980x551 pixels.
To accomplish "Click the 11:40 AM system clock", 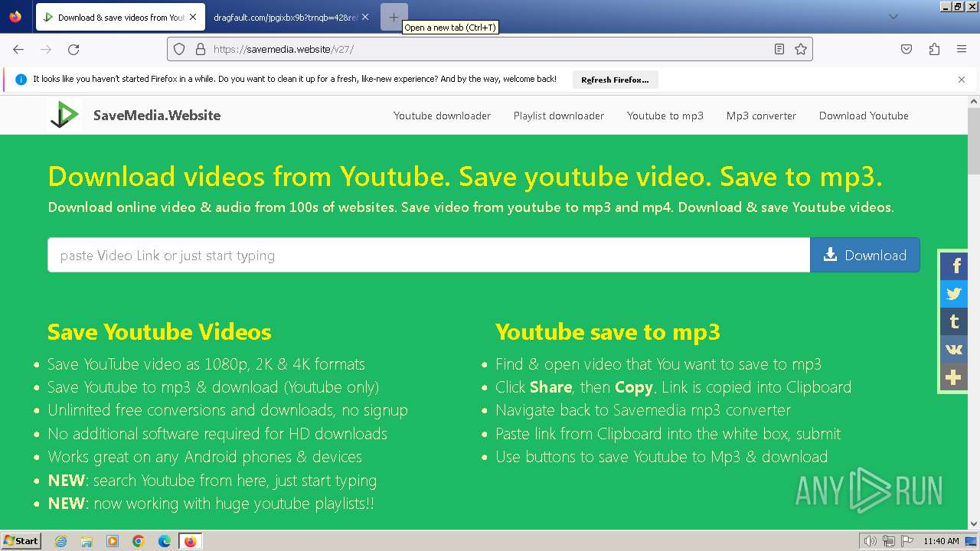I will click(941, 541).
